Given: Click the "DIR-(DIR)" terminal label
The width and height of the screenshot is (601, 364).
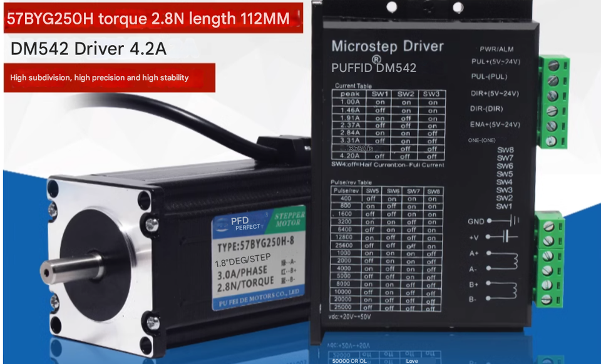Looking at the screenshot, I should pyautogui.click(x=486, y=109).
